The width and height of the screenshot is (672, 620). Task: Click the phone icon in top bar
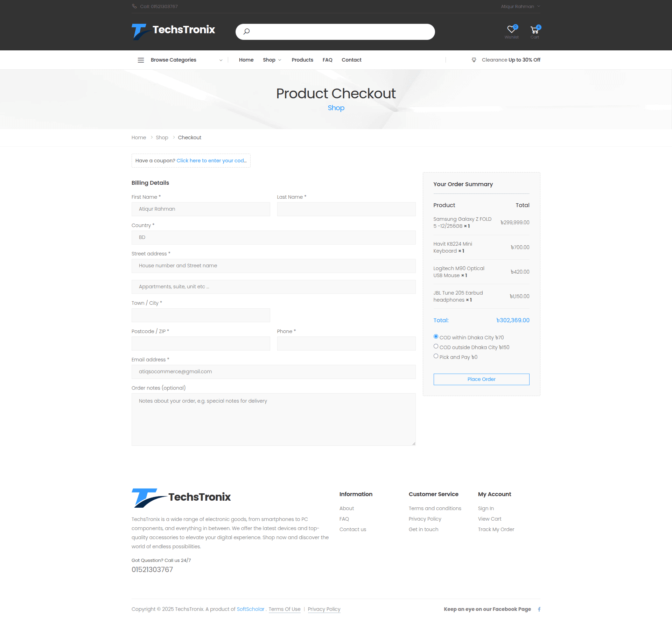[x=134, y=6]
